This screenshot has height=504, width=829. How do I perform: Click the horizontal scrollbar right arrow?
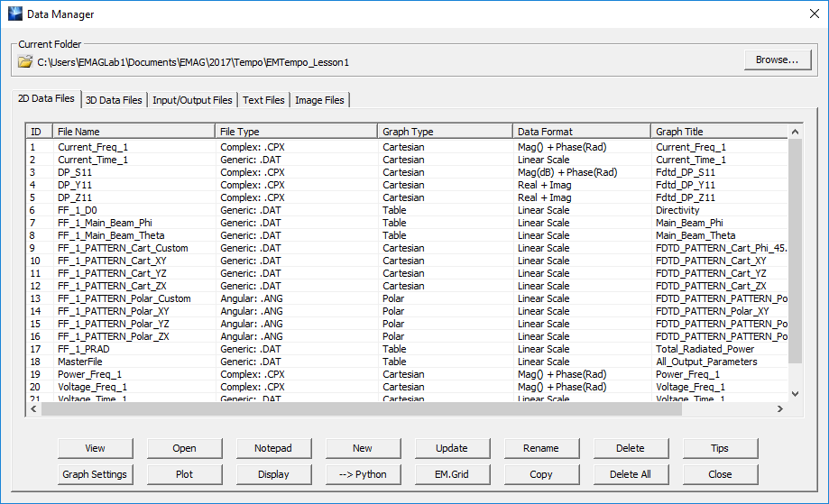pyautogui.click(x=780, y=408)
